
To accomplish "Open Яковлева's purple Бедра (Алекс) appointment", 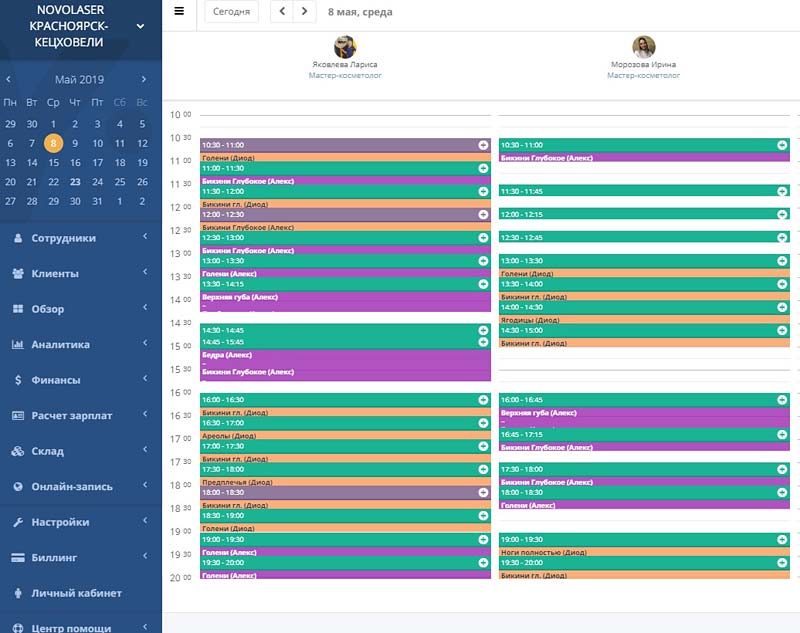I will [345, 355].
